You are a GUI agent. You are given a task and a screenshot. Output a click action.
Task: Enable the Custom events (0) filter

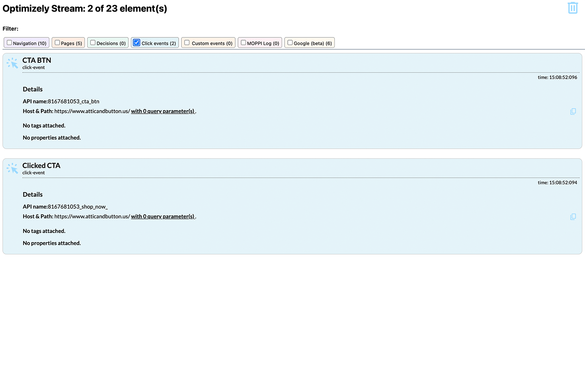(x=187, y=43)
